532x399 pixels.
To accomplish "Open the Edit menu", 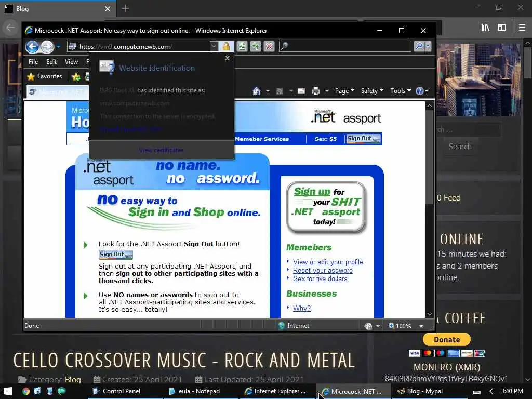I will [x=51, y=62].
